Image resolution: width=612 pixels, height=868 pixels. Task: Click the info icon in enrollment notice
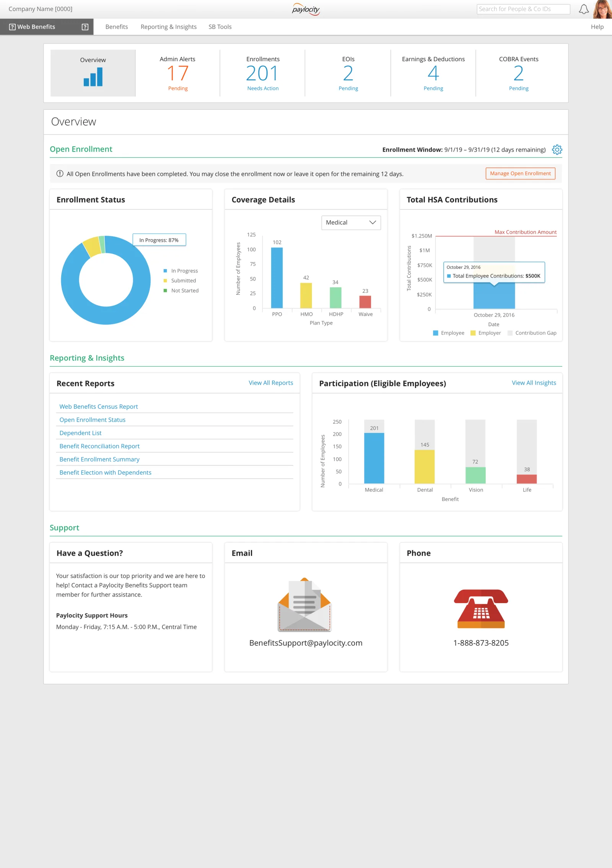60,173
